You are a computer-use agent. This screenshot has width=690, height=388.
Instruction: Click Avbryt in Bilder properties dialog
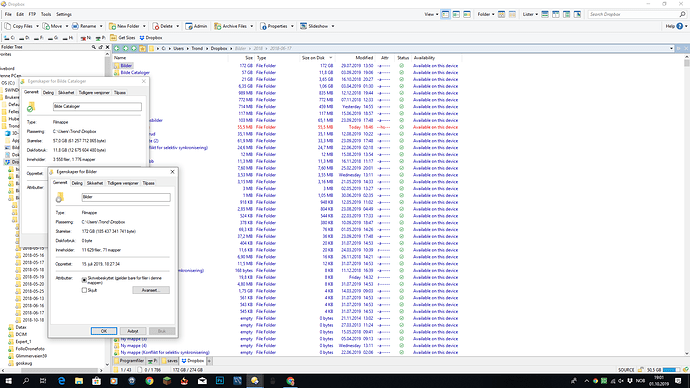pos(133,331)
